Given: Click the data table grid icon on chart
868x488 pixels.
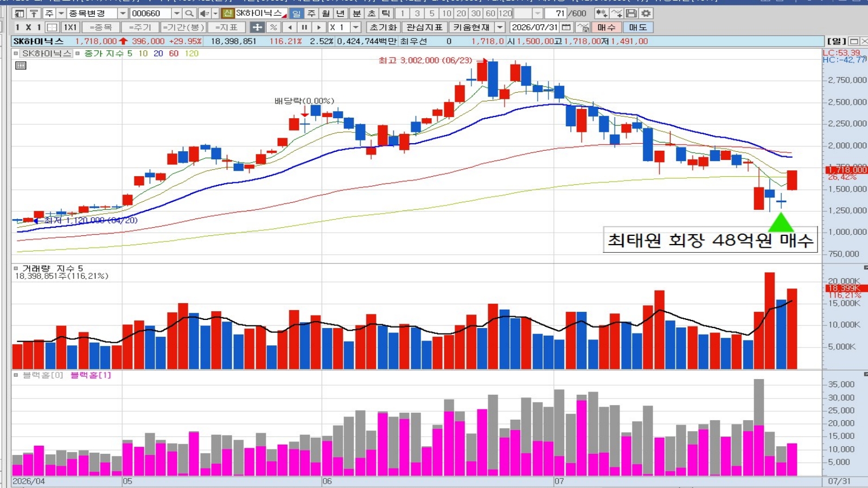Looking at the screenshot, I should pyautogui.click(x=21, y=66).
